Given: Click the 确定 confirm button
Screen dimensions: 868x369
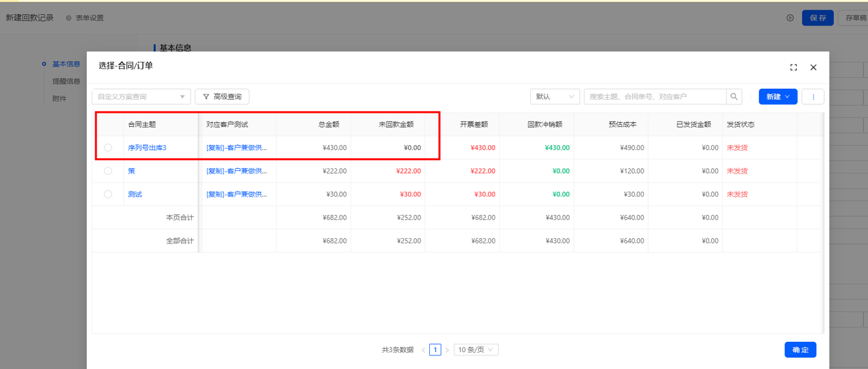Looking at the screenshot, I should coord(800,350).
